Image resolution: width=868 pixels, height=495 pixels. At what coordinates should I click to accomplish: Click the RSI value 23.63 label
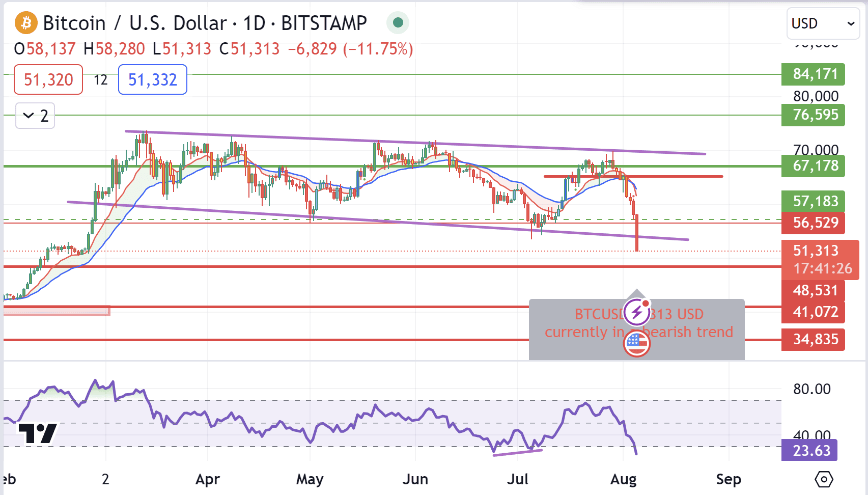click(809, 450)
